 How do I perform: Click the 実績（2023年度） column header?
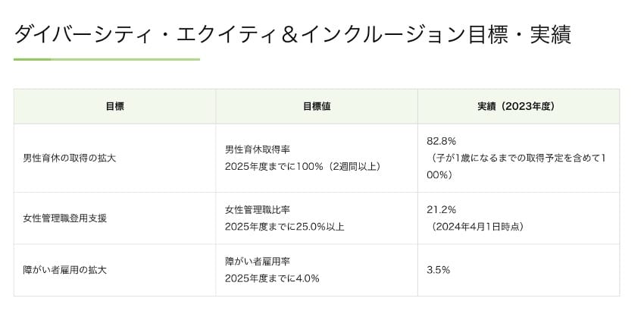pyautogui.click(x=517, y=106)
